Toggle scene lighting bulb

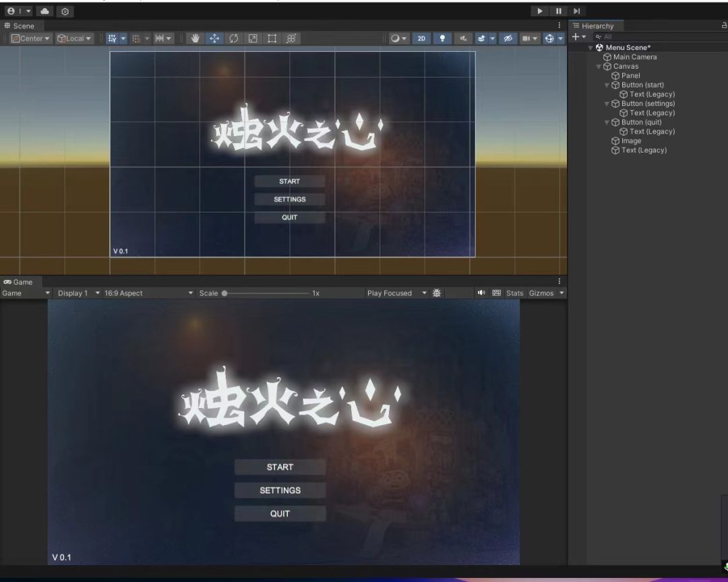pos(442,38)
